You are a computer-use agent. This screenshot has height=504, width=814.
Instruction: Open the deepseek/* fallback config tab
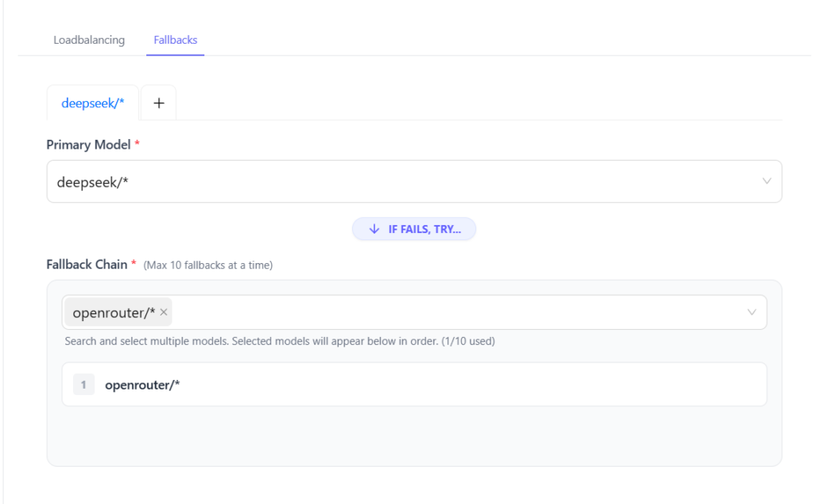pyautogui.click(x=93, y=103)
